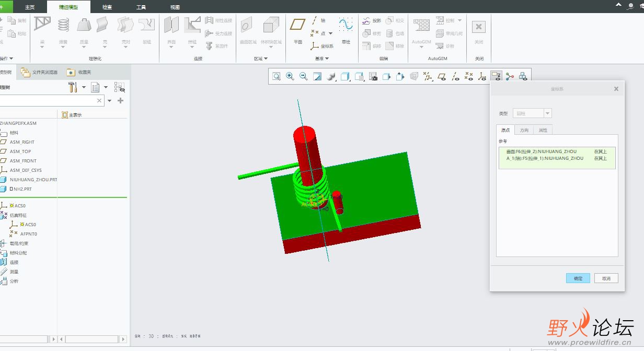Open the Properties (属性) dialog tab
The image size is (644, 351).
coord(543,130)
